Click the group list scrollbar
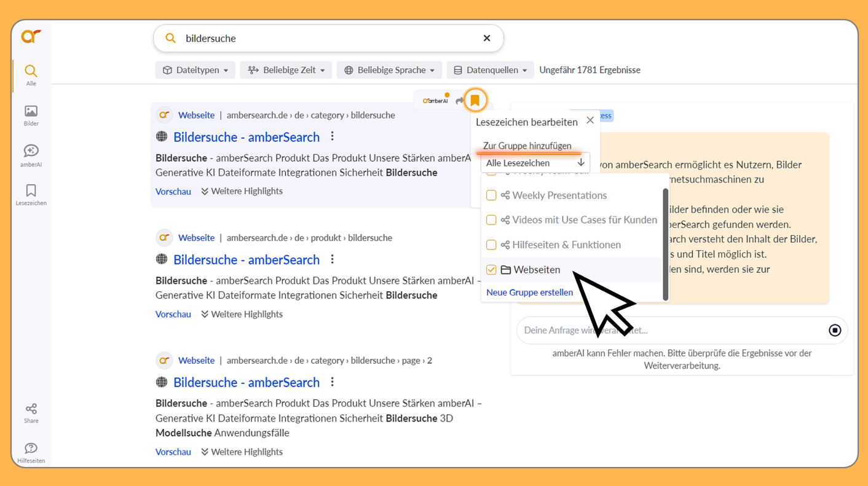Viewport: 868px width, 486px height. point(665,244)
